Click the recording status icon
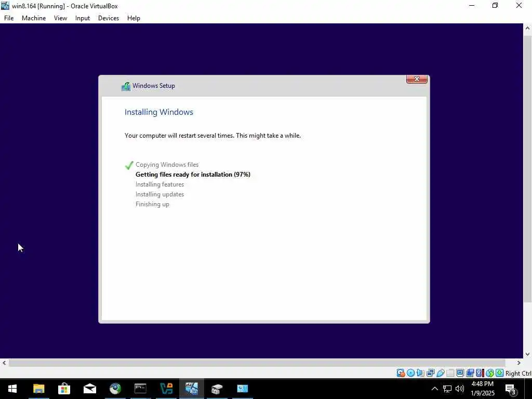 coord(470,373)
